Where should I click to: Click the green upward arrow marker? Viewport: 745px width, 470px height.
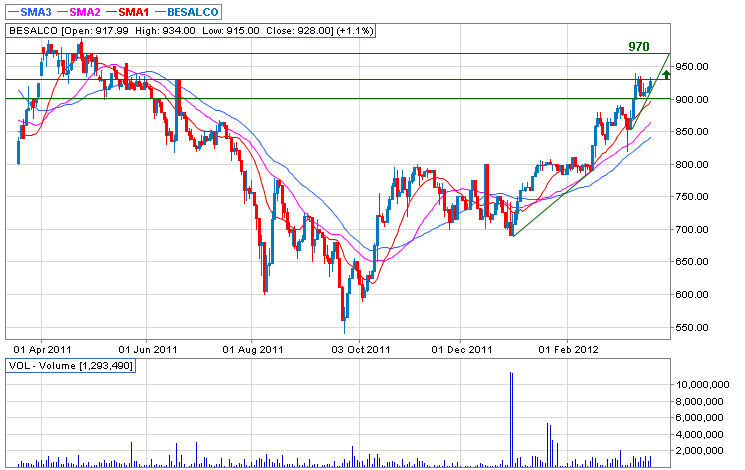coord(666,75)
